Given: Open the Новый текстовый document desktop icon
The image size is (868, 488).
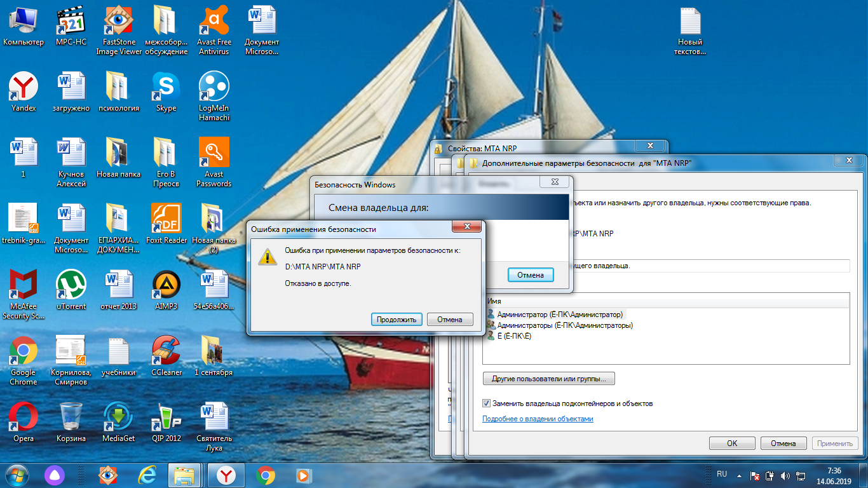Looking at the screenshot, I should point(690,30).
